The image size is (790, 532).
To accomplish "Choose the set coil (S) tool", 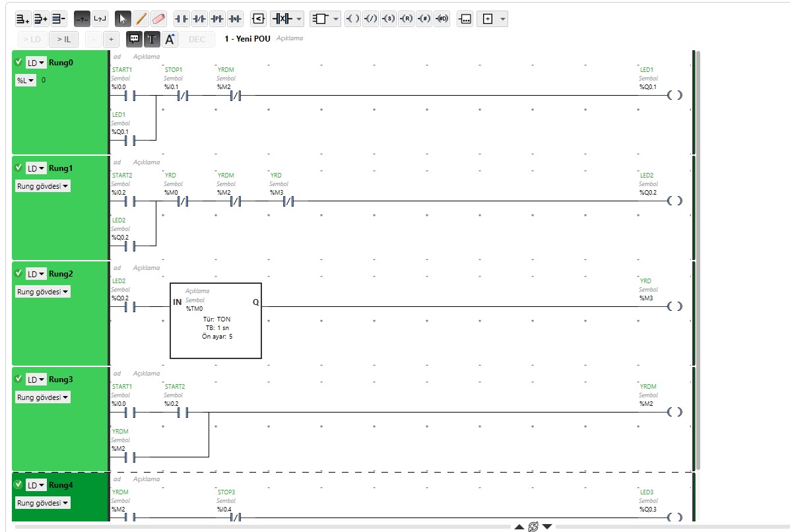I will 388,19.
